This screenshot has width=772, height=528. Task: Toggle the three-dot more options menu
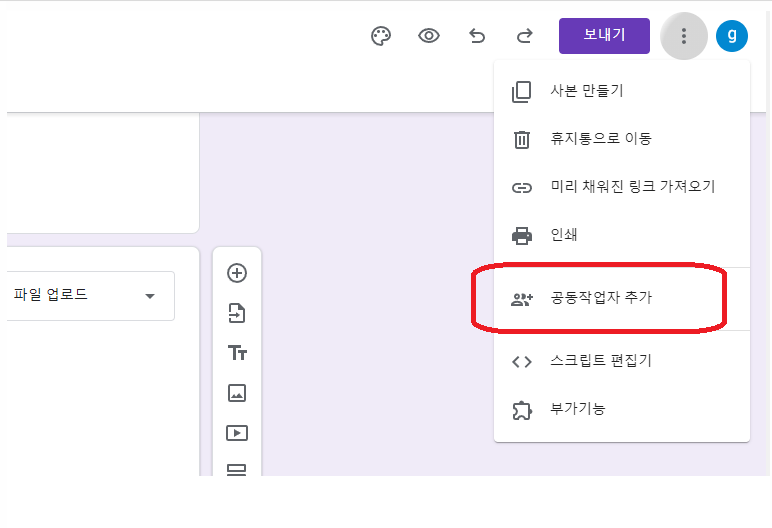683,36
